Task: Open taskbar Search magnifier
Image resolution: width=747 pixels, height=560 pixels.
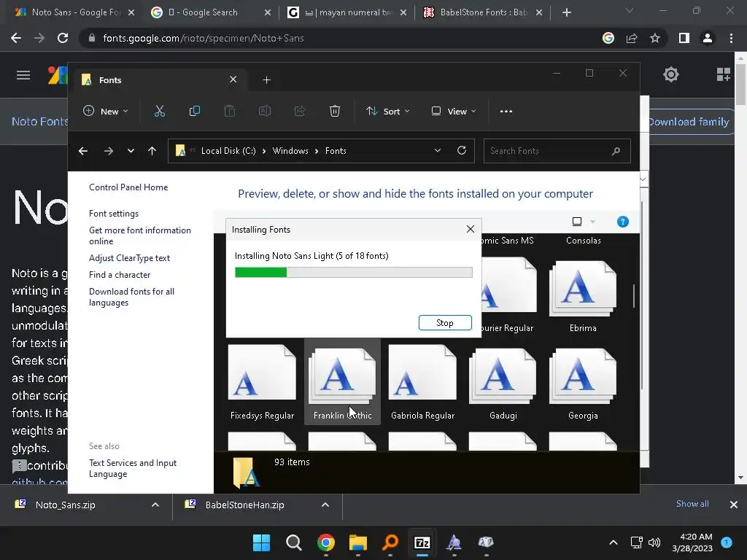Action: coord(293,542)
